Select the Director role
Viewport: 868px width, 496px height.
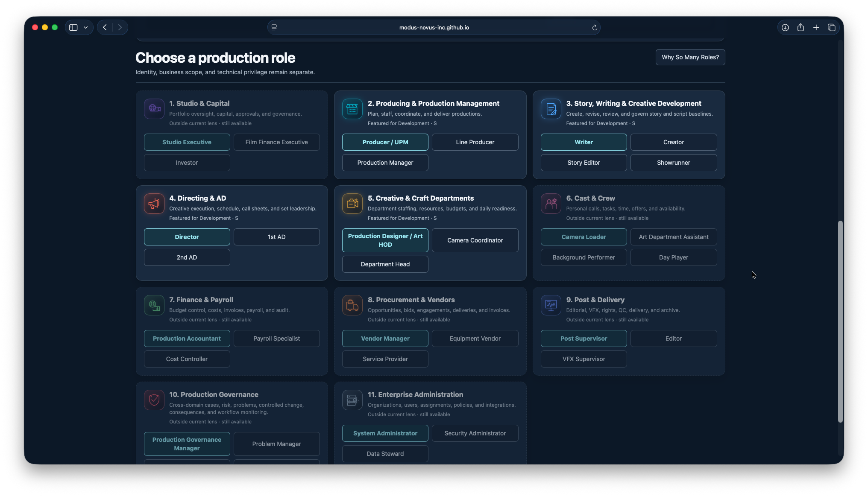tap(187, 237)
